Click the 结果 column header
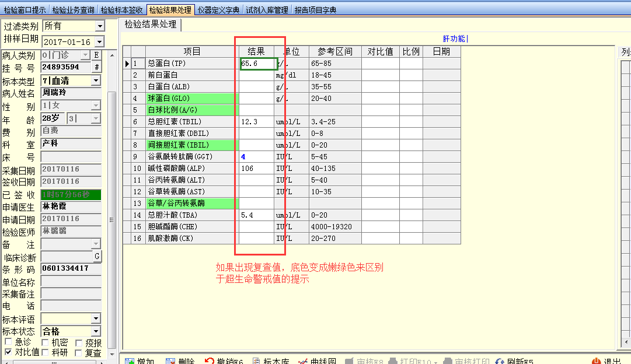631x364 pixels. [x=256, y=51]
